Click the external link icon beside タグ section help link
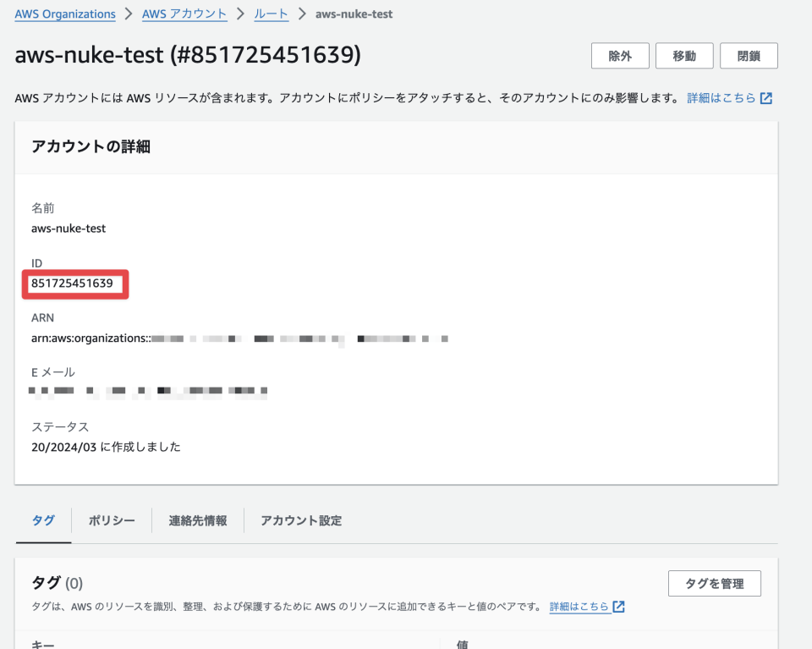 point(618,606)
